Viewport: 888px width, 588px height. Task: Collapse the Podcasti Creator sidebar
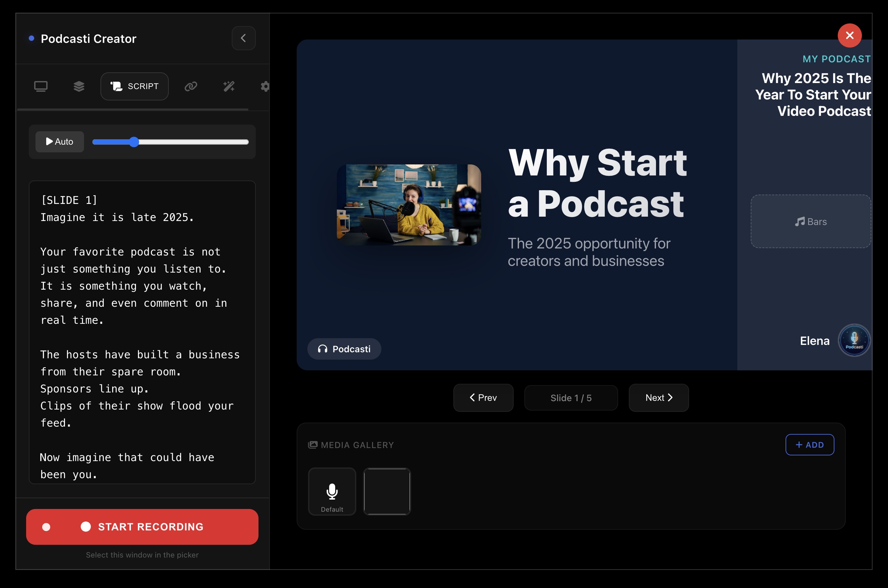tap(244, 38)
